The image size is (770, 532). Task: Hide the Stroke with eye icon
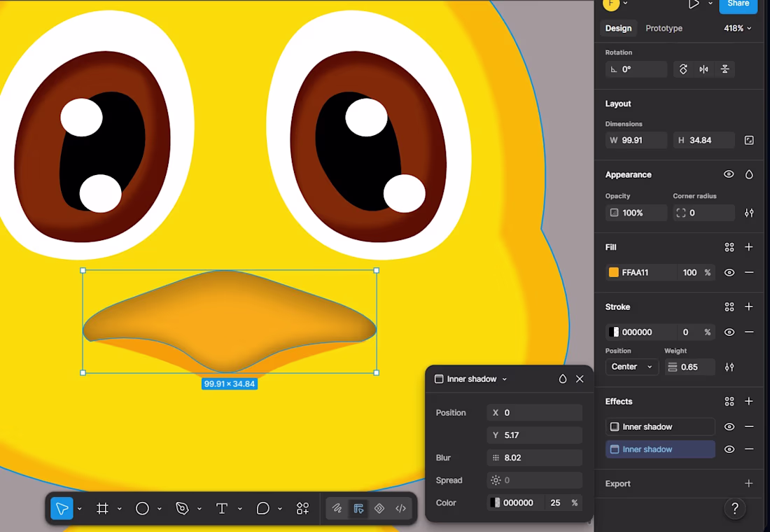[x=729, y=332]
